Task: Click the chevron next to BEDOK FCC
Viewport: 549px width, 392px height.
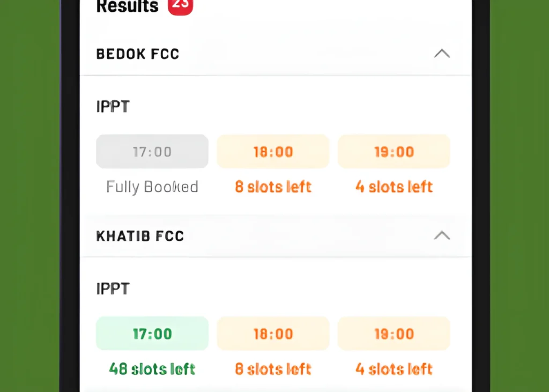Action: coord(442,54)
